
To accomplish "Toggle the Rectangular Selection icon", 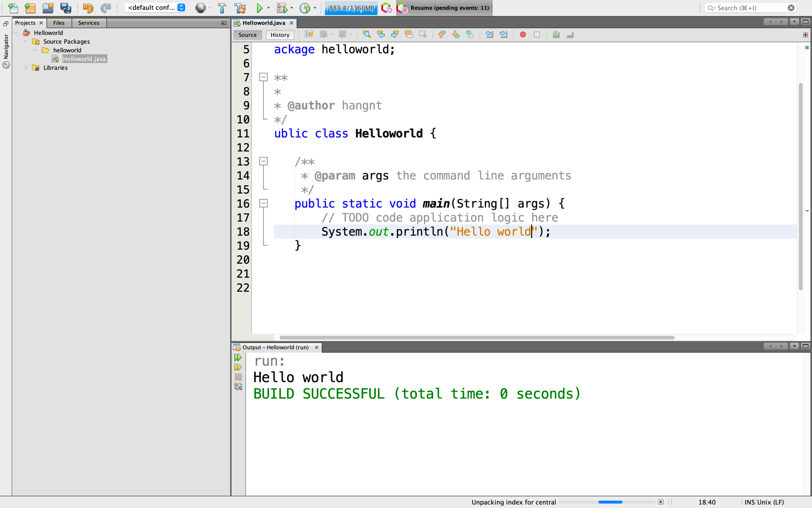I will (423, 34).
